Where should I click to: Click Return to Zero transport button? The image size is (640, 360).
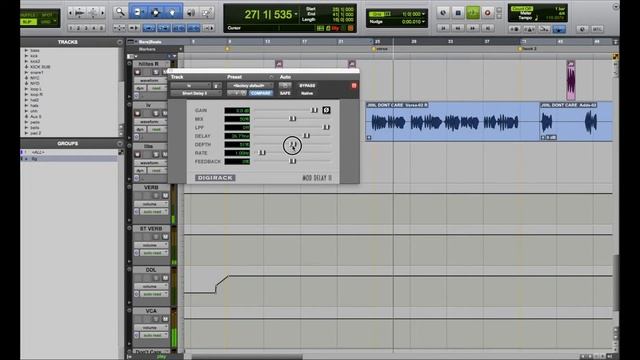tap(443, 28)
